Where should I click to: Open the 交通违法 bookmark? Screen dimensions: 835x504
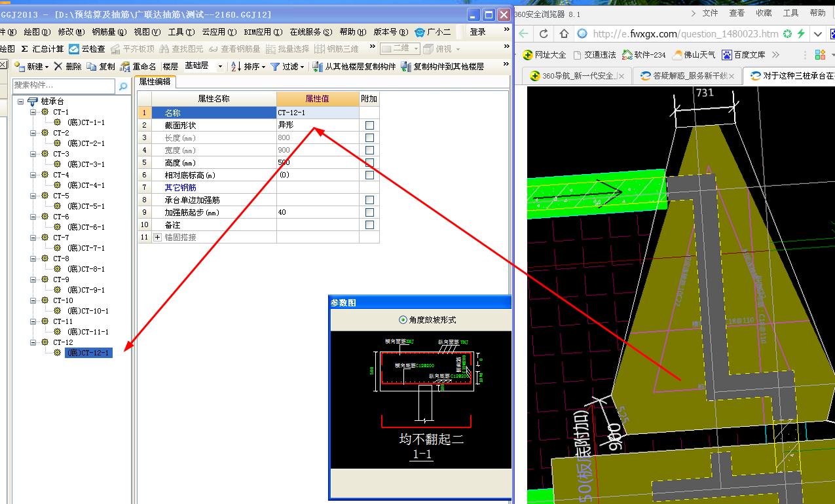coord(595,55)
